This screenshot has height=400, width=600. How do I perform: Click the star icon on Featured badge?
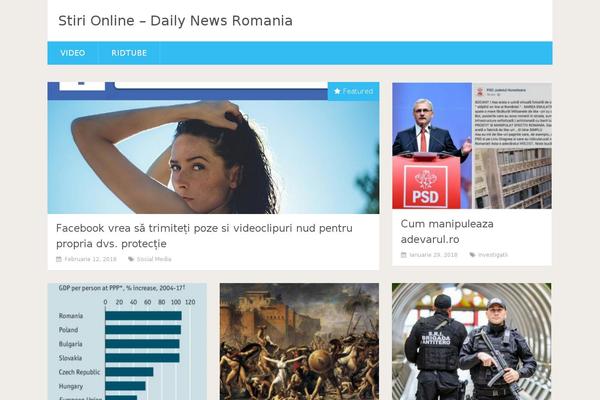tap(337, 91)
